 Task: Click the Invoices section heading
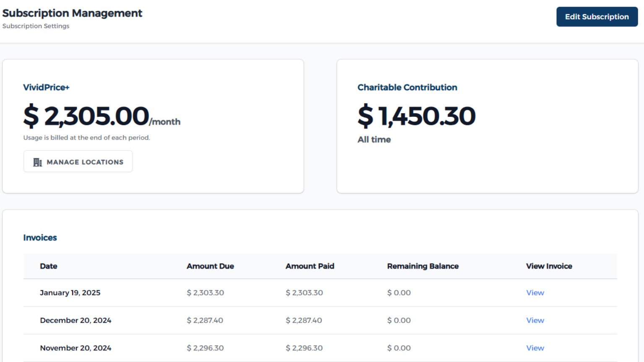coord(40,238)
